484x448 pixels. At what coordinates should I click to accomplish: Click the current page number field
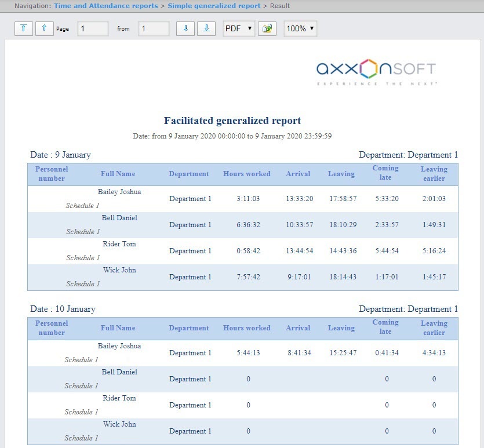[93, 28]
